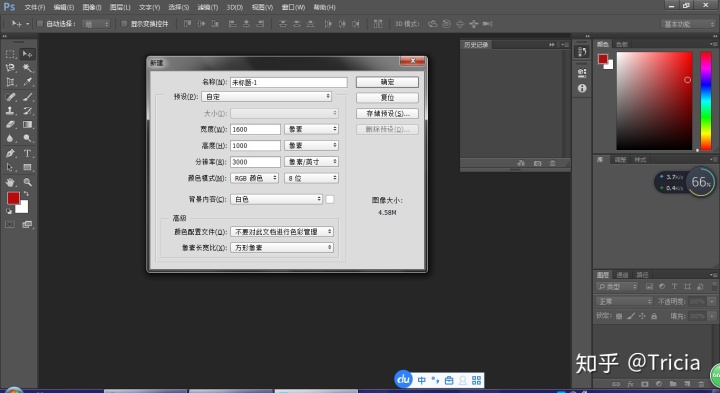Select the Eyedropper tool
This screenshot has height=393, width=720.
click(x=28, y=82)
